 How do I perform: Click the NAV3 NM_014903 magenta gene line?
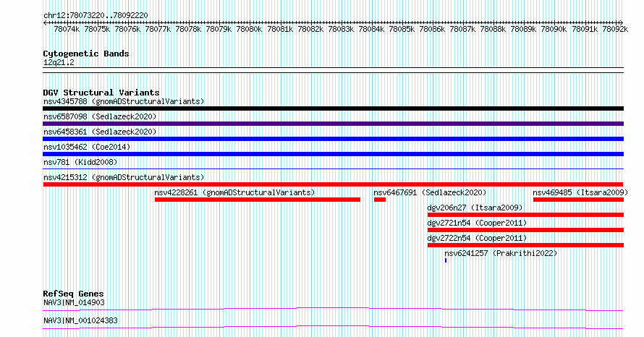[333, 309]
